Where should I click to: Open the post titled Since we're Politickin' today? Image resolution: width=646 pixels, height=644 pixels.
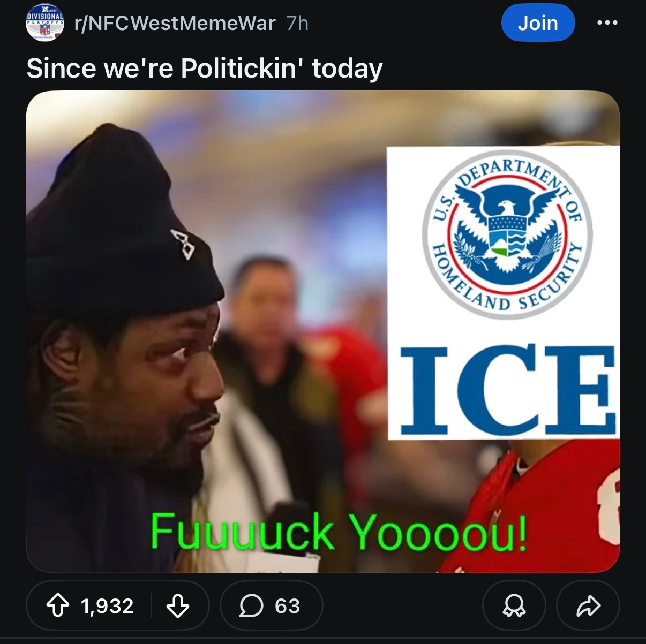pyautogui.click(x=205, y=69)
